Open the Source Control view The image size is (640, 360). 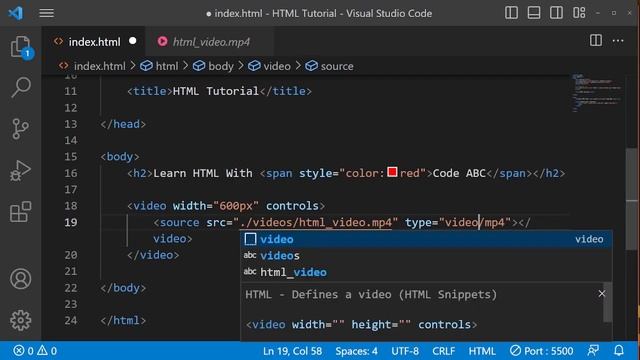pyautogui.click(x=20, y=129)
